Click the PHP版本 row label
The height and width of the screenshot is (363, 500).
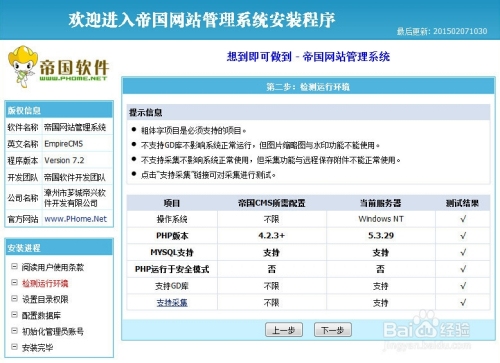click(172, 236)
